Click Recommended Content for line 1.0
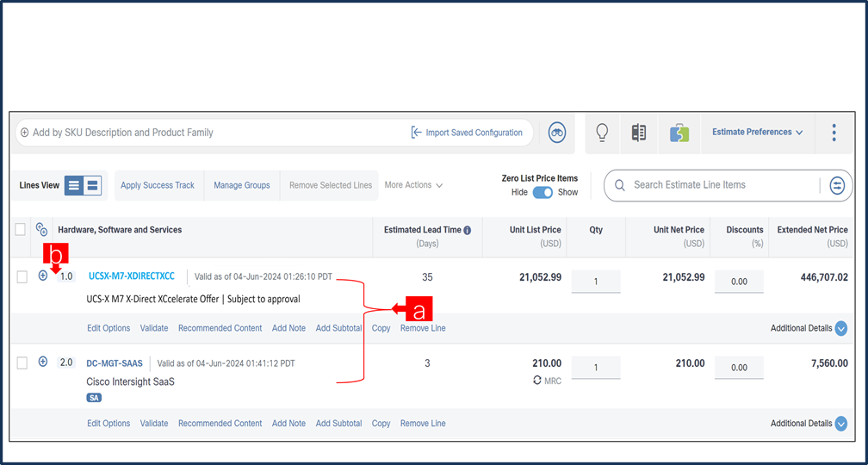 click(x=220, y=328)
